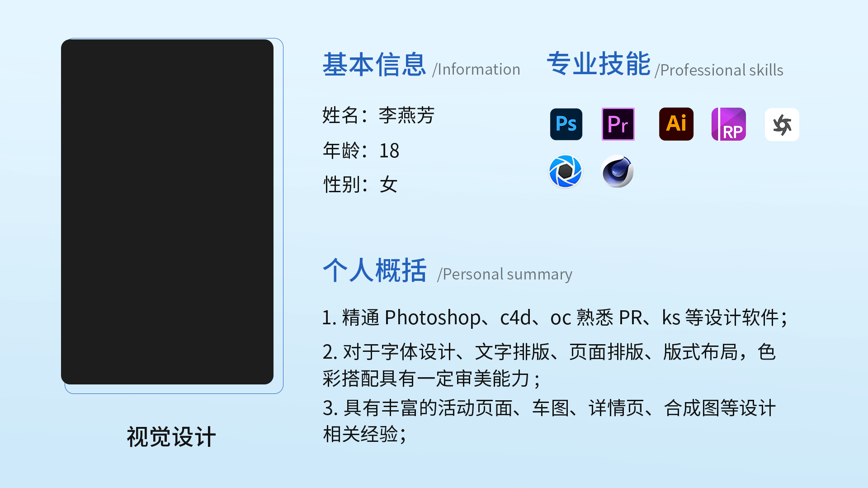This screenshot has height=488, width=868.
Task: Click the 专业技能 heading
Action: 599,64
